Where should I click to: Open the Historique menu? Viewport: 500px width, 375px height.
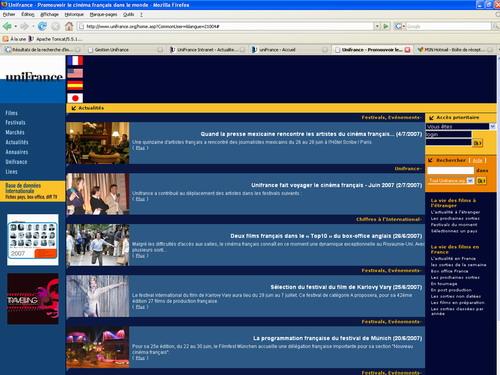74,14
